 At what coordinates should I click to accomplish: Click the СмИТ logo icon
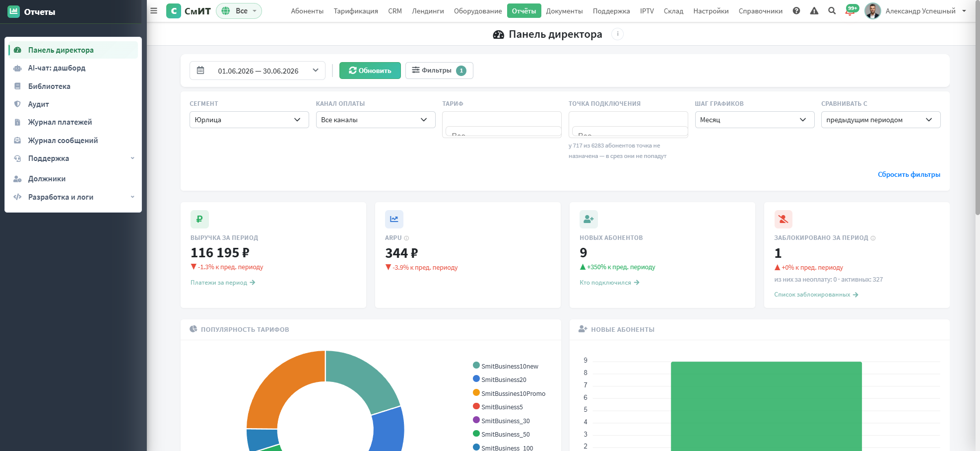173,11
